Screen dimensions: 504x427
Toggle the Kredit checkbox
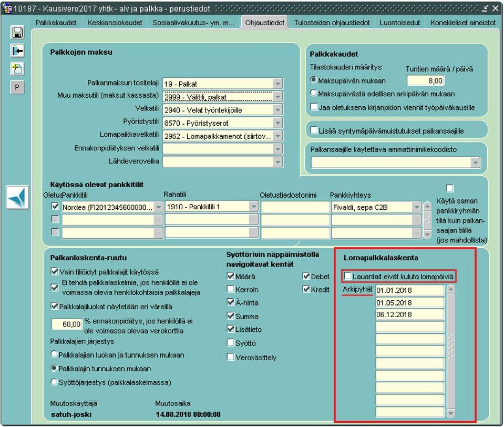(306, 289)
